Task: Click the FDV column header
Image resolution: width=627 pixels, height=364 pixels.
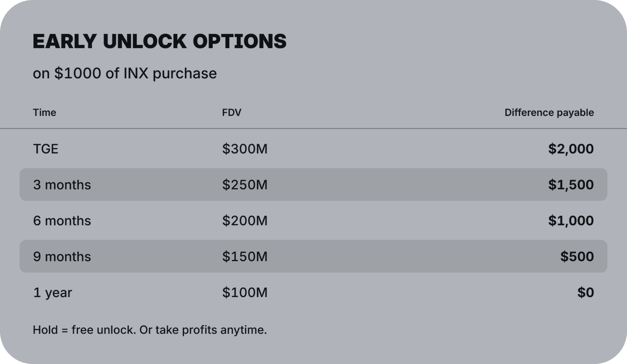Action: coord(231,112)
